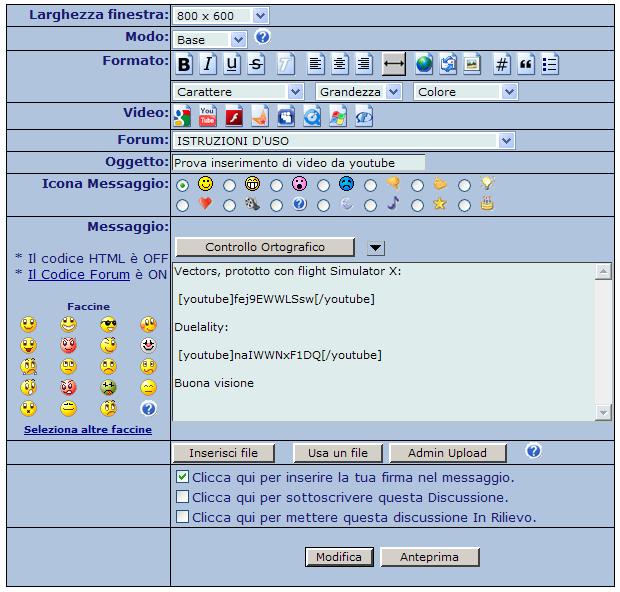Image resolution: width=620 pixels, height=592 pixels.
Task: Insert a Windows Media video tag
Action: pos(338,116)
